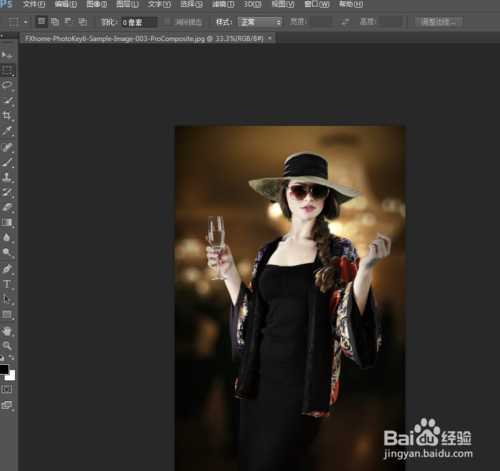Select the Eyedropper tool
Screen dimensions: 500x471
pyautogui.click(x=7, y=131)
